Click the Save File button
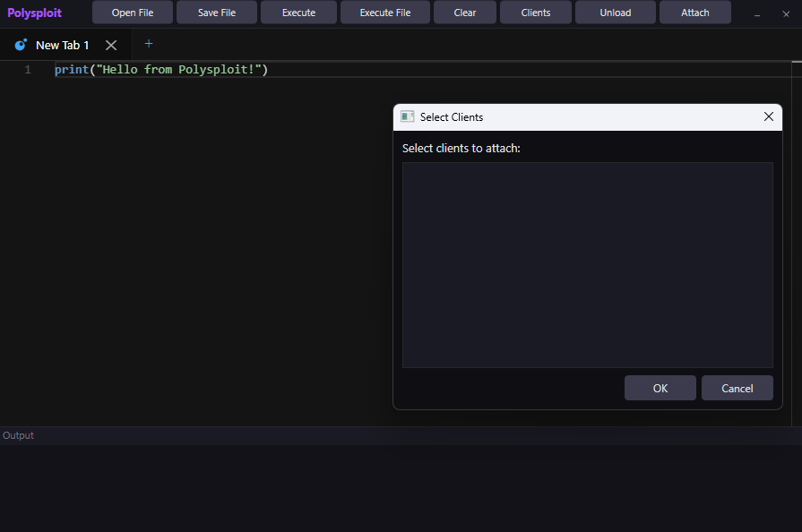The image size is (802, 532). point(217,13)
